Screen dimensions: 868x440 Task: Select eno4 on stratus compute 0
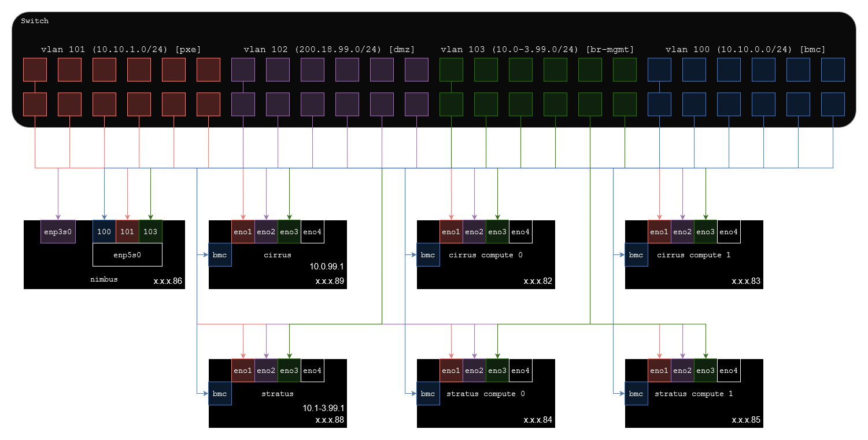(520, 370)
